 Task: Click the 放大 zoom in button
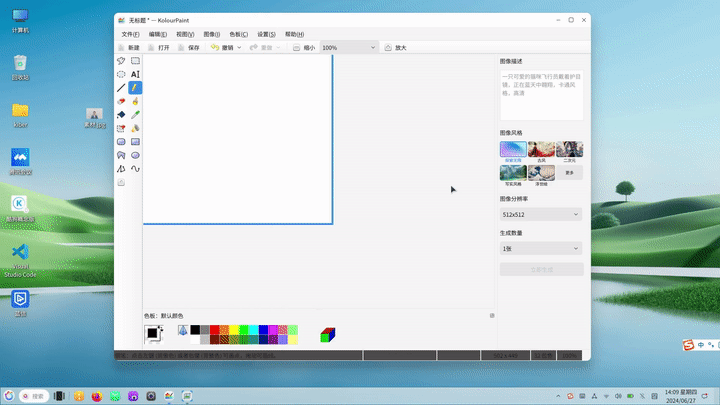click(x=395, y=48)
